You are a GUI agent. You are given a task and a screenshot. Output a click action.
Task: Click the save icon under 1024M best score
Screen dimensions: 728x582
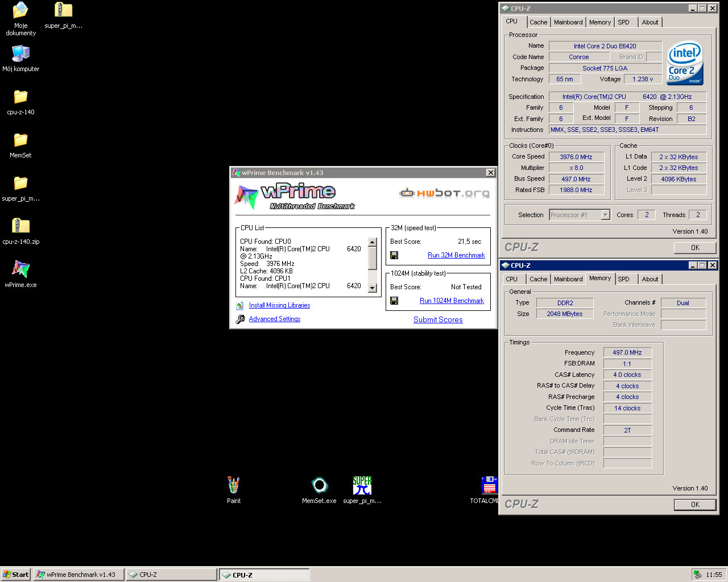[394, 301]
